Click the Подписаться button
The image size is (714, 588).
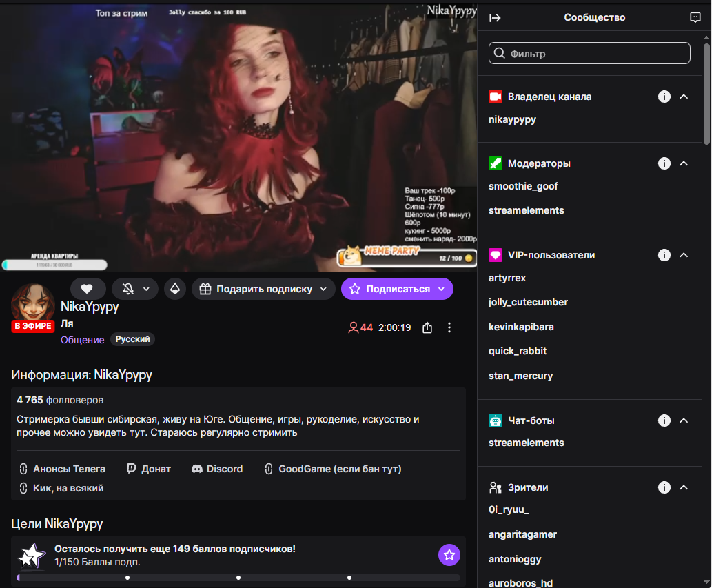pos(397,289)
